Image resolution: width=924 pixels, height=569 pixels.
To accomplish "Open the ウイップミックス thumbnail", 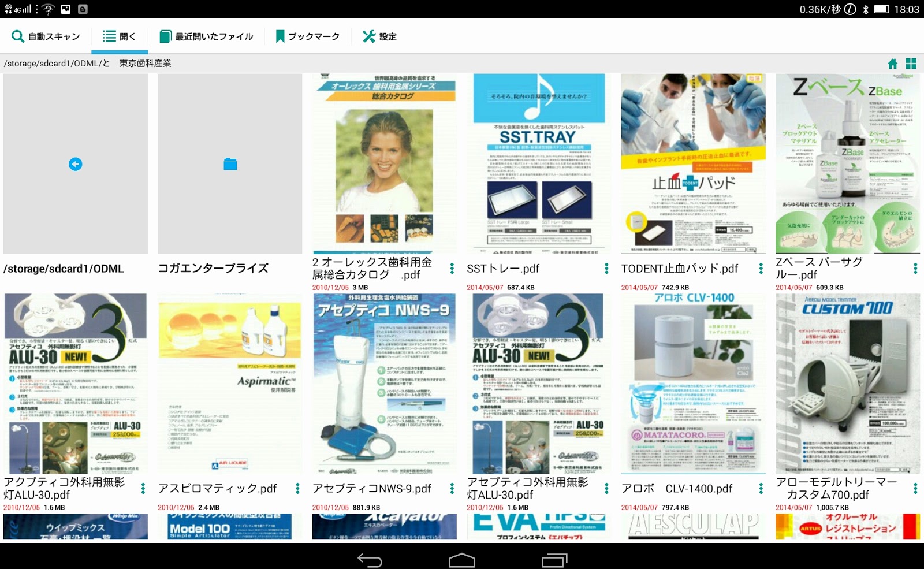I will pyautogui.click(x=76, y=526).
